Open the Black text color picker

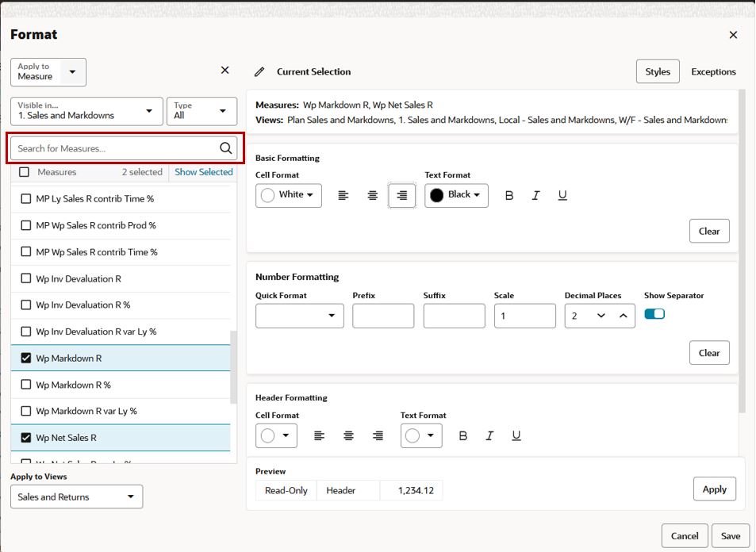(x=456, y=195)
